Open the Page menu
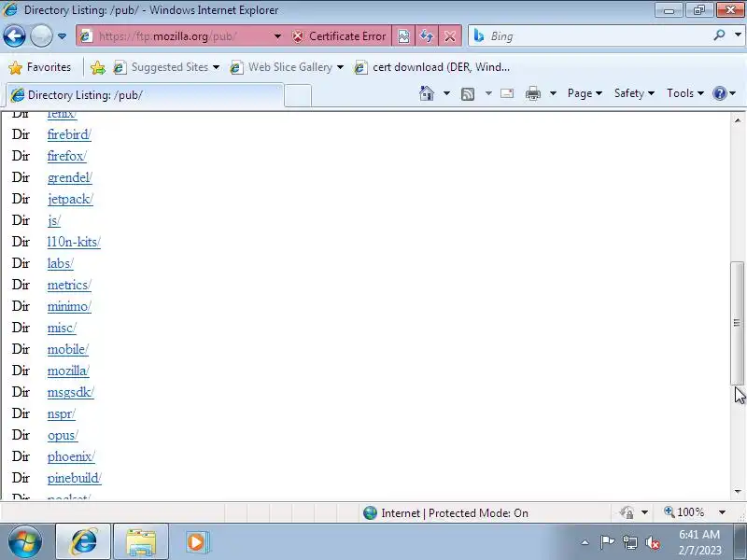747x560 pixels. (x=585, y=93)
